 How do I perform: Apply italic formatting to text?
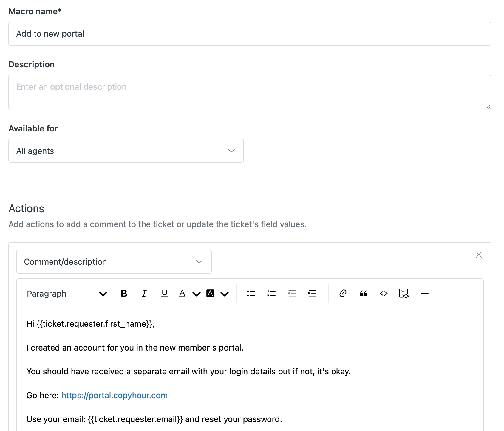pyautogui.click(x=144, y=294)
